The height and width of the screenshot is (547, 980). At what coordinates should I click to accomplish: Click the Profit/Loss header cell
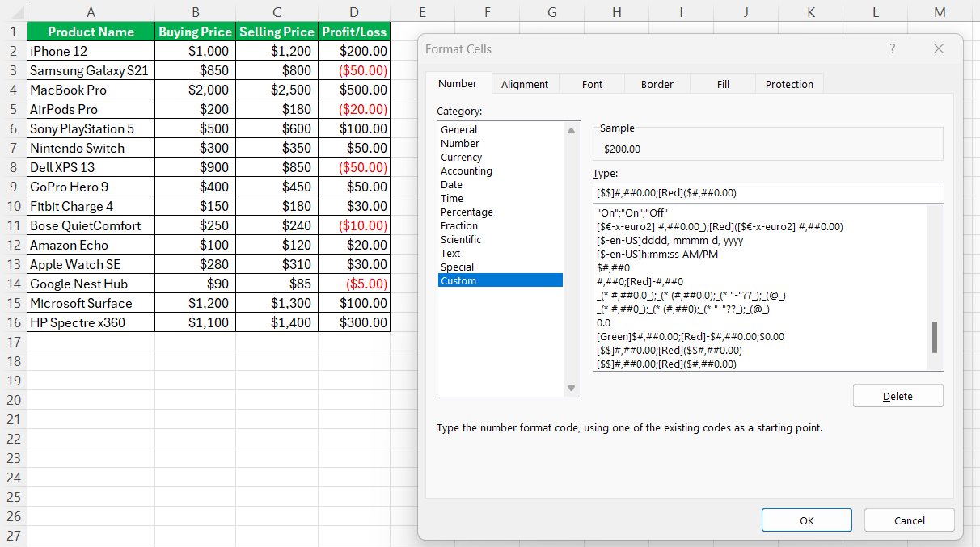(354, 32)
